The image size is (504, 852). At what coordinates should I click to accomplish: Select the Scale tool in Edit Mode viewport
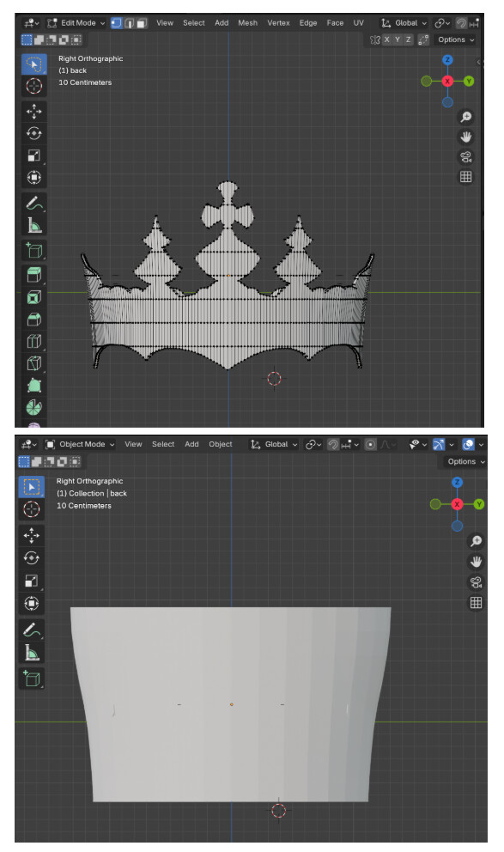point(33,155)
